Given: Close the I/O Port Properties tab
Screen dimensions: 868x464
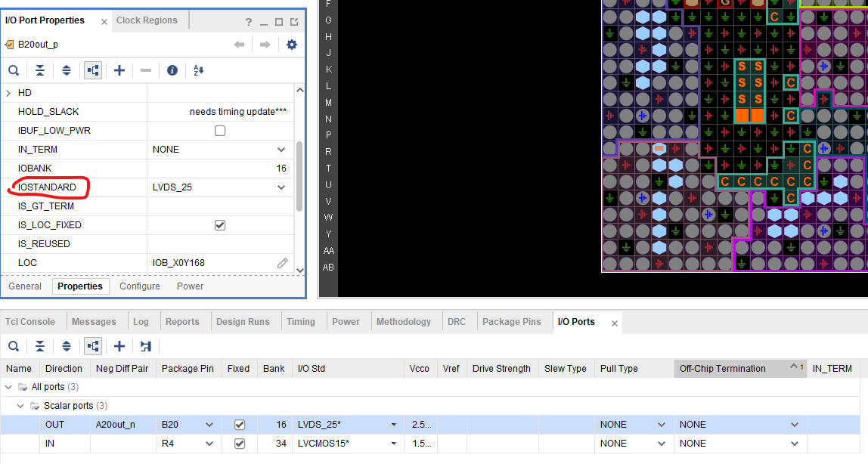Looking at the screenshot, I should point(104,22).
